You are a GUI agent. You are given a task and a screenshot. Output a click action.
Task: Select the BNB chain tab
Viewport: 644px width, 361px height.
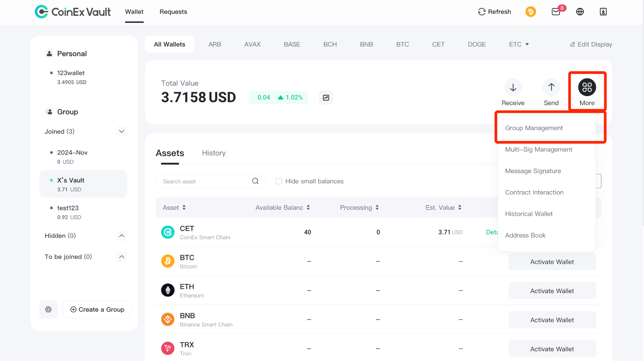366,44
